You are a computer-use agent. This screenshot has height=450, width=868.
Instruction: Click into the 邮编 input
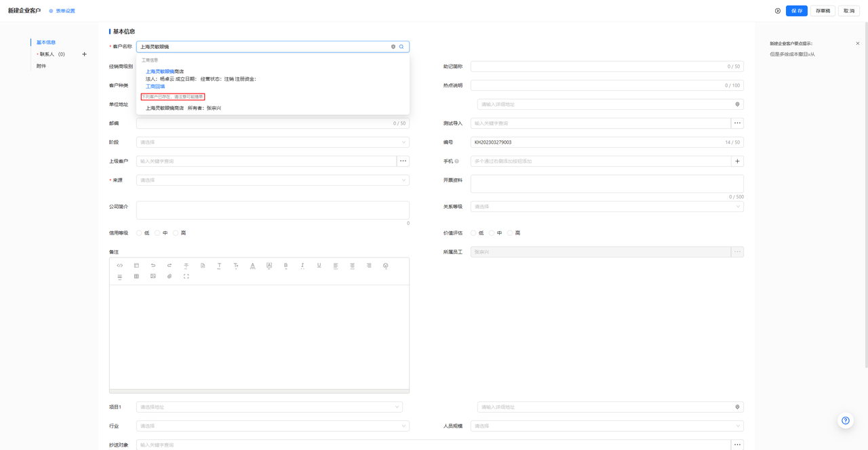coord(273,123)
